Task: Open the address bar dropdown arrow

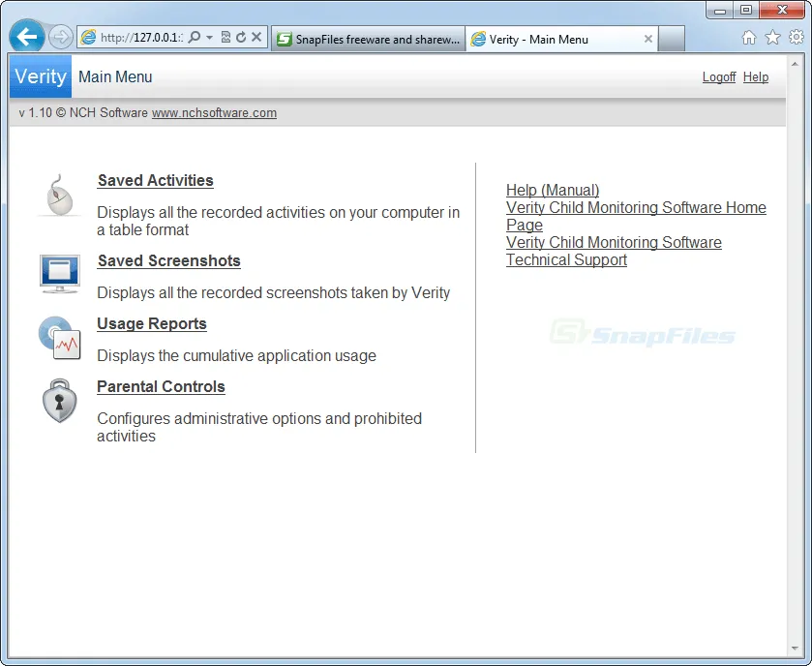Action: [x=209, y=38]
